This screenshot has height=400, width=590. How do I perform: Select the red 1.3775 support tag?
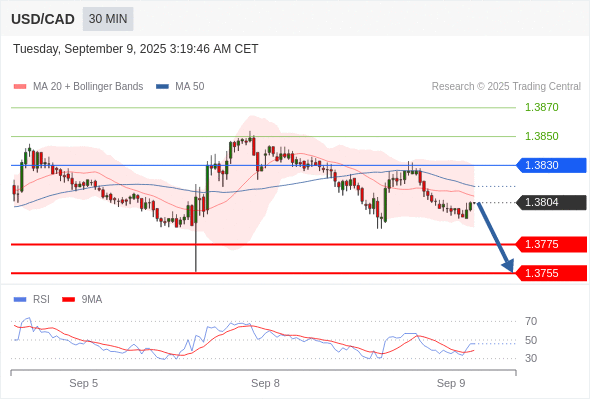click(551, 244)
